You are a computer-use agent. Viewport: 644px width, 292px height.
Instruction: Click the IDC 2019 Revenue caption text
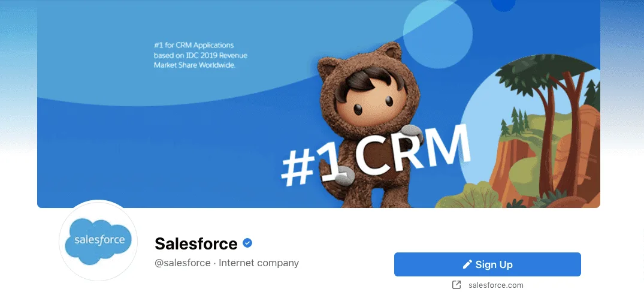(201, 55)
